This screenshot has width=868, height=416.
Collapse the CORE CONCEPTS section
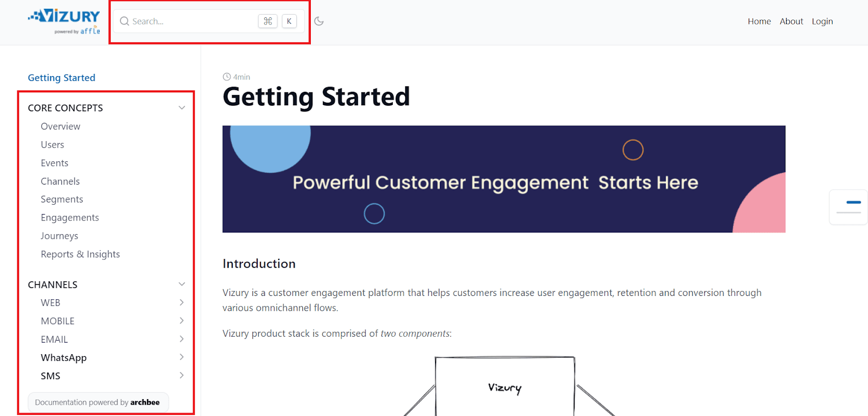(182, 108)
